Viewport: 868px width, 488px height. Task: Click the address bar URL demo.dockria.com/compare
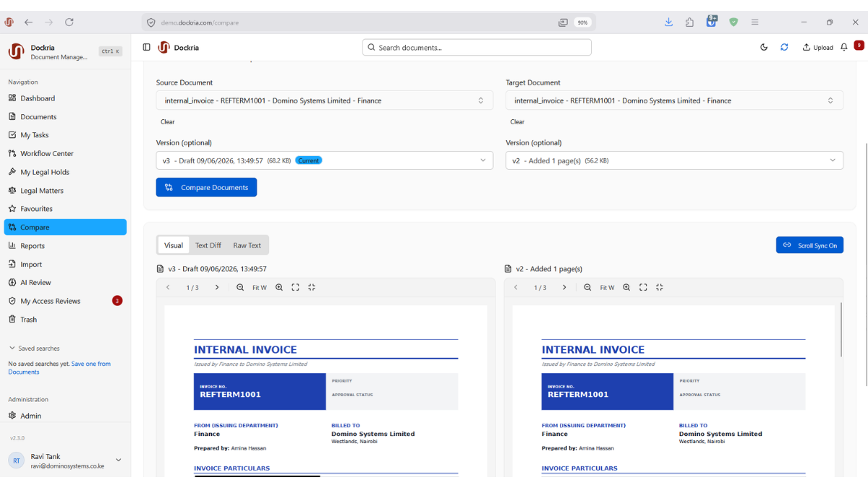pos(200,22)
